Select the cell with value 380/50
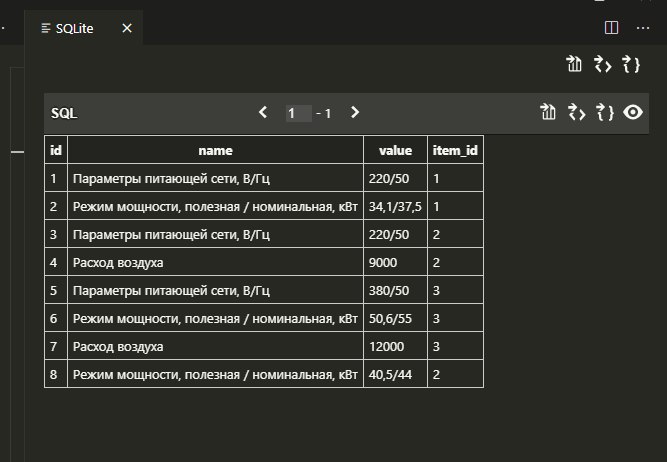667x462 pixels. pyautogui.click(x=395, y=291)
